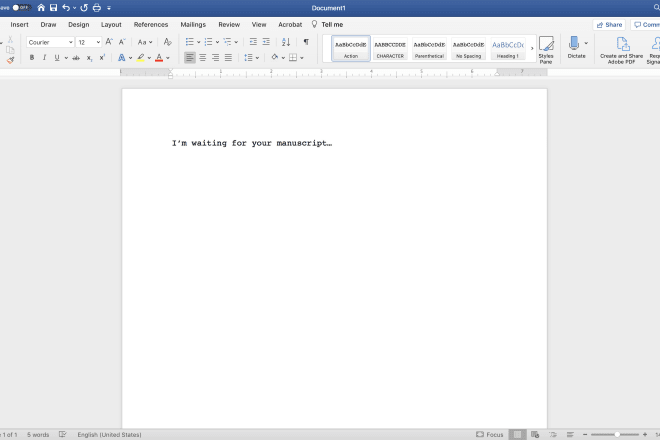Click Create and Share Adobe PDF
The height and width of the screenshot is (440, 660).
click(622, 50)
